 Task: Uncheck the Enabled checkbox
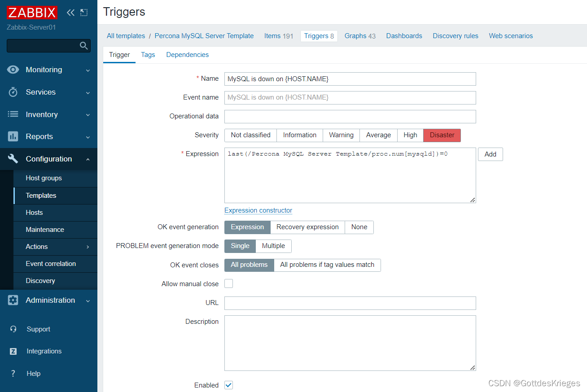pyautogui.click(x=229, y=385)
